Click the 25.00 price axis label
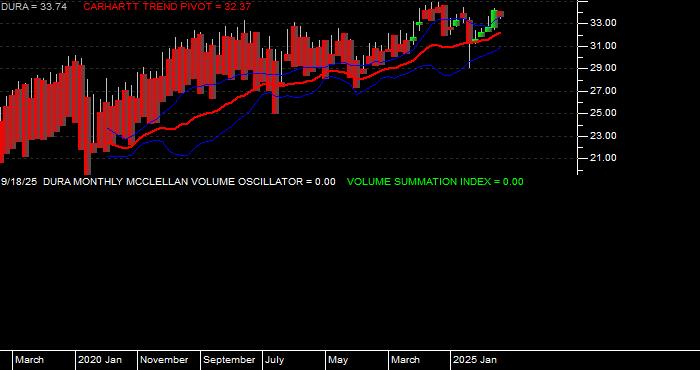 click(x=603, y=113)
